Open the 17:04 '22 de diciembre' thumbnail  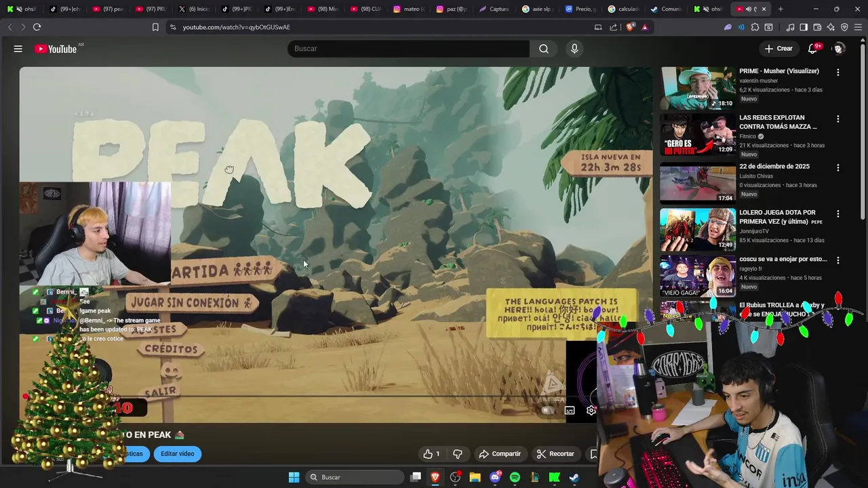(698, 183)
